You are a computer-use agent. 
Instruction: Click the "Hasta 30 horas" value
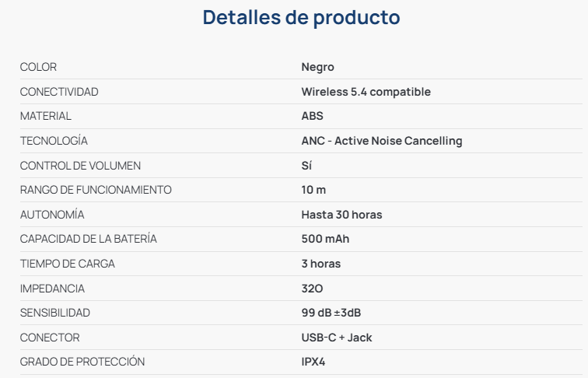click(x=341, y=215)
